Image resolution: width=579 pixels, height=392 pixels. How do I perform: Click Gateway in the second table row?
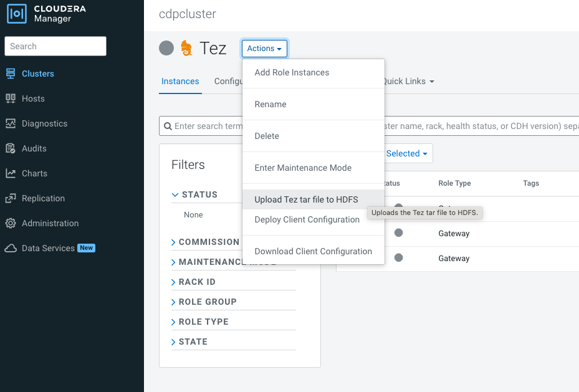pyautogui.click(x=454, y=233)
